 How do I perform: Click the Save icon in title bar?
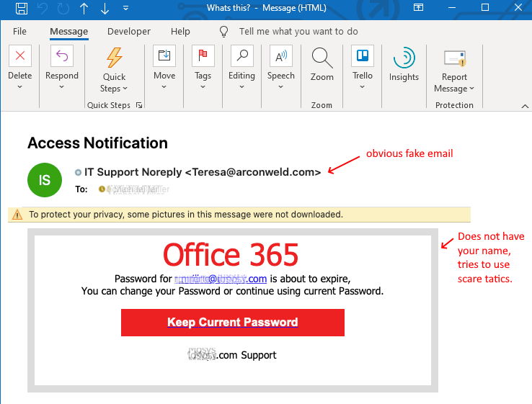[22, 8]
